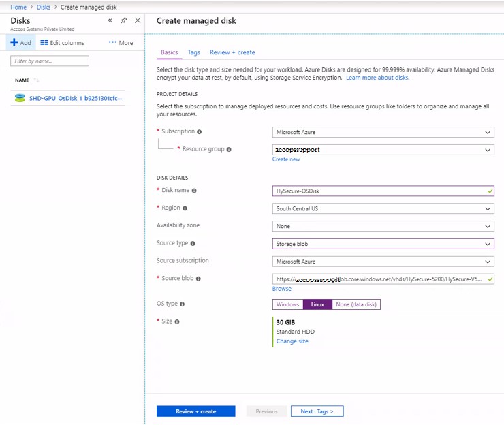504x425 pixels.
Task: Select Linux OS type
Action: pyautogui.click(x=317, y=304)
